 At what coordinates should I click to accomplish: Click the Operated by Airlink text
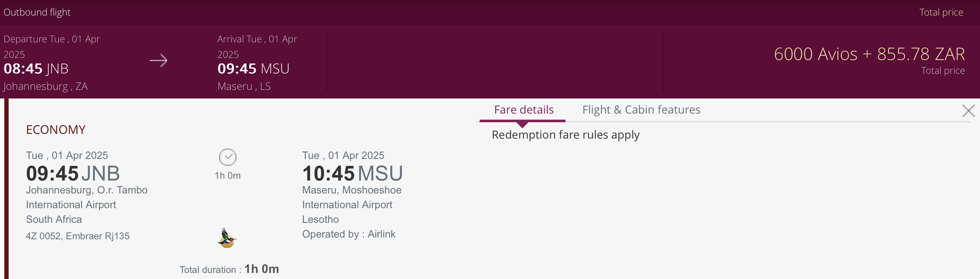[349, 234]
